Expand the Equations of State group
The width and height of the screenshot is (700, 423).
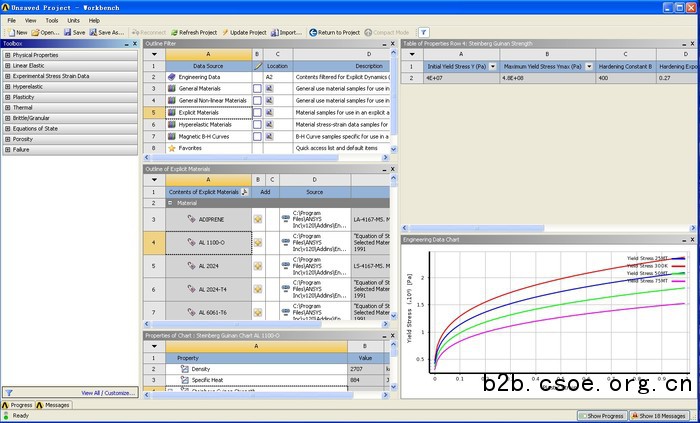coord(7,128)
